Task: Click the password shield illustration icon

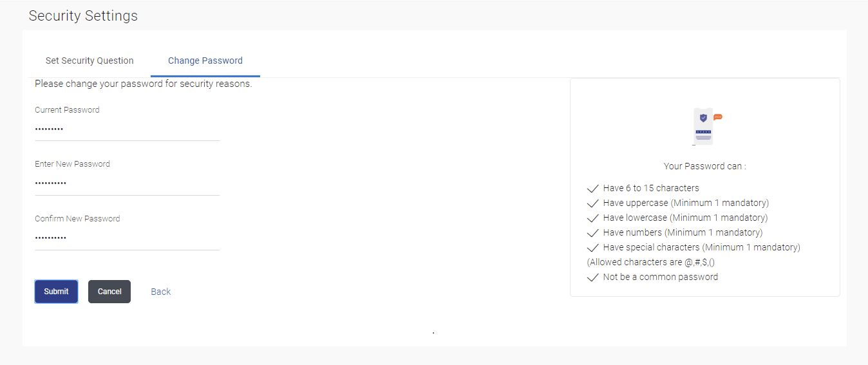Action: pyautogui.click(x=704, y=127)
